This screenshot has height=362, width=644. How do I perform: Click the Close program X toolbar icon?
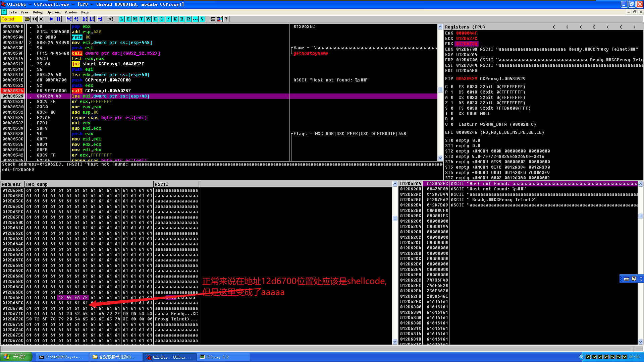pyautogui.click(x=41, y=19)
